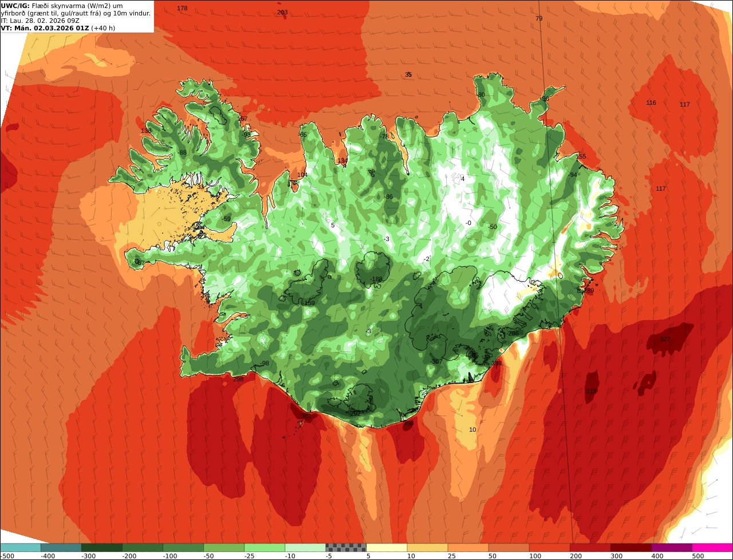Image resolution: width=733 pixels, height=560 pixels.
Task: Click the flux value 178 on the map
Action: point(182,8)
